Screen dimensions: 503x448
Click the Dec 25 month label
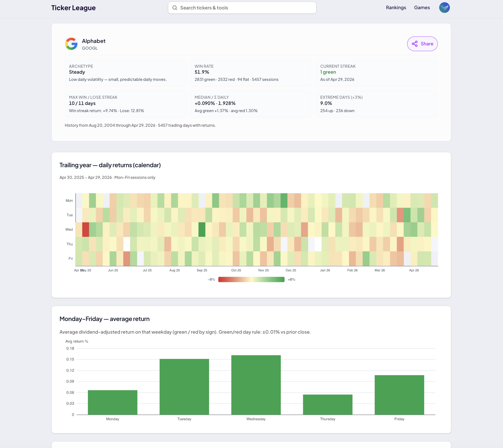(x=291, y=270)
